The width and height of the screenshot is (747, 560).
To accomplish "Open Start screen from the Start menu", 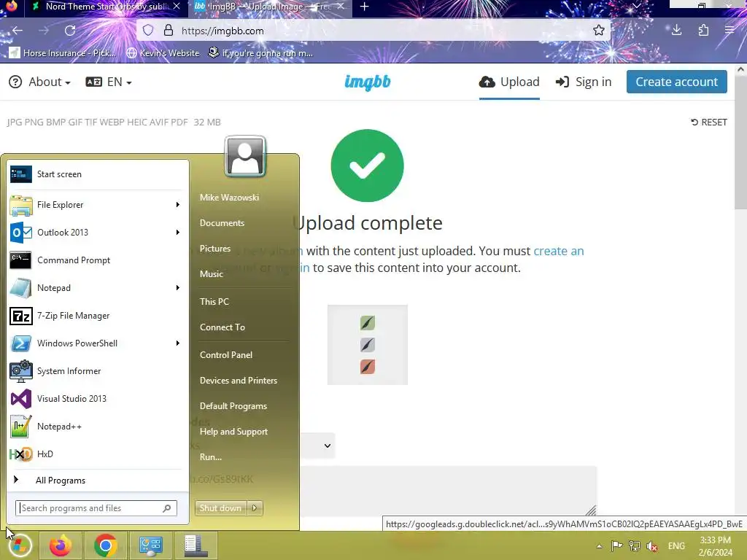I will pos(98,174).
